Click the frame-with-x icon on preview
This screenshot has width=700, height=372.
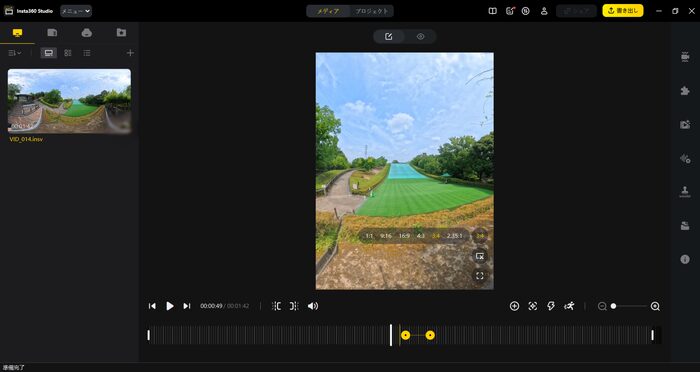coord(480,256)
